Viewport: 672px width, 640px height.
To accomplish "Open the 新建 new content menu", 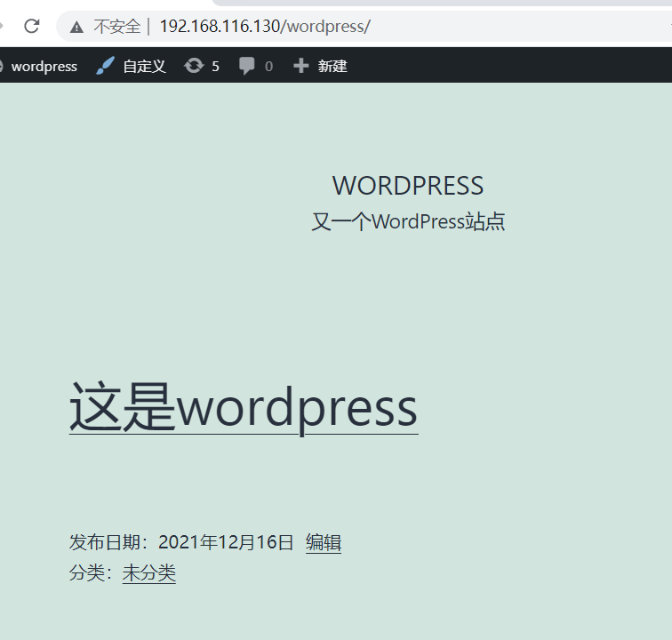I will tap(332, 66).
